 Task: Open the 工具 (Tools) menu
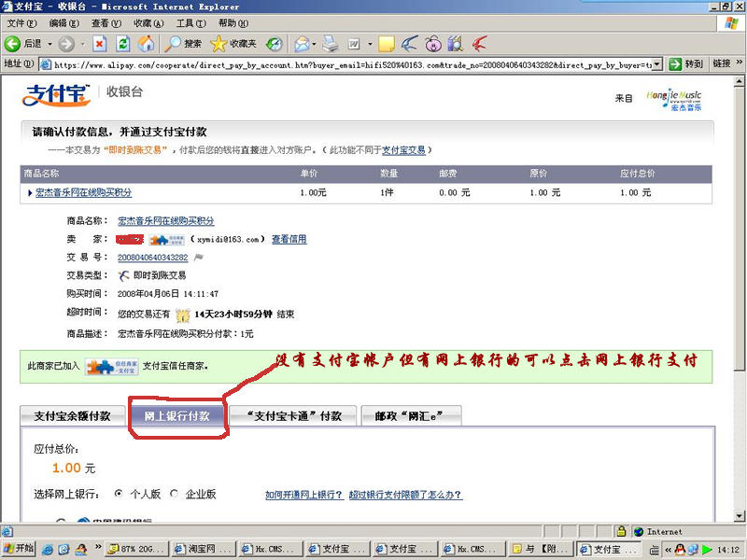pyautogui.click(x=191, y=23)
